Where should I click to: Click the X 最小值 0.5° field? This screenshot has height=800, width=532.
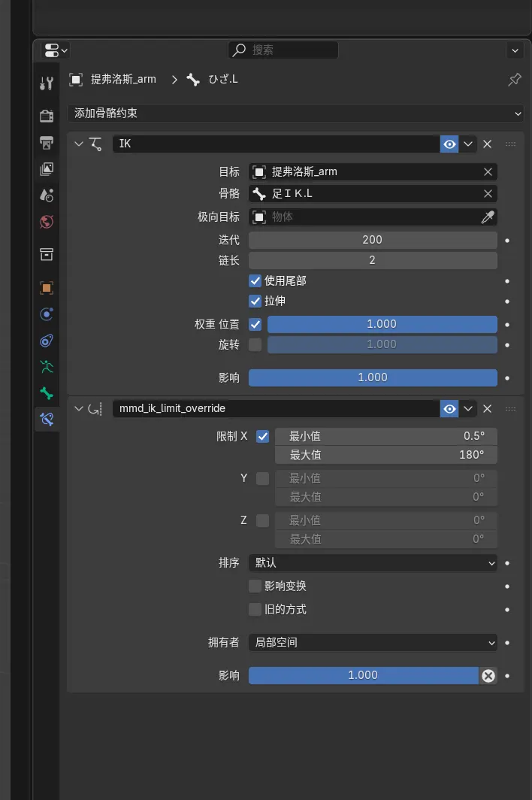tap(386, 436)
